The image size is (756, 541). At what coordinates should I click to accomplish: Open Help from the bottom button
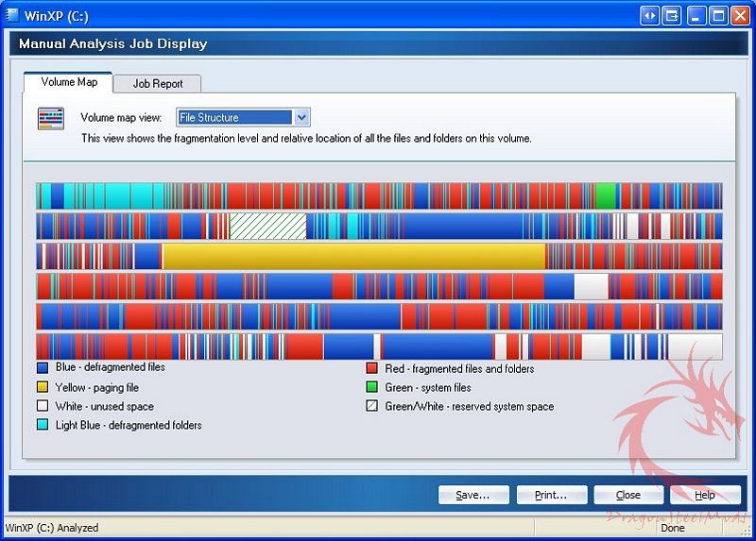[705, 495]
